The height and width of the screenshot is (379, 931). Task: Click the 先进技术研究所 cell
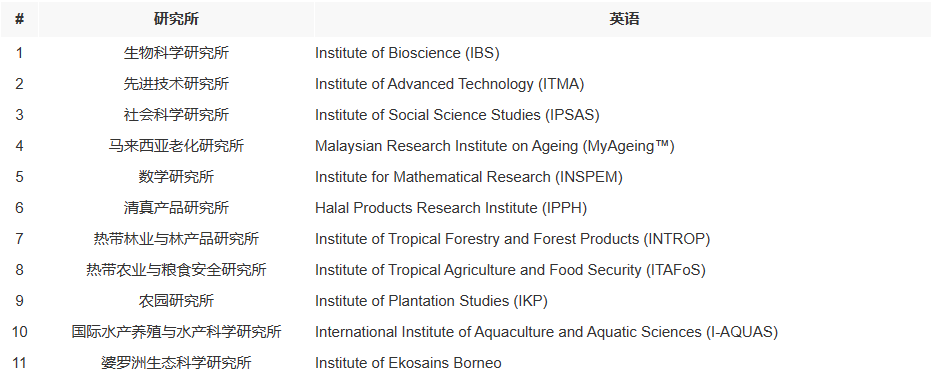tap(176, 84)
